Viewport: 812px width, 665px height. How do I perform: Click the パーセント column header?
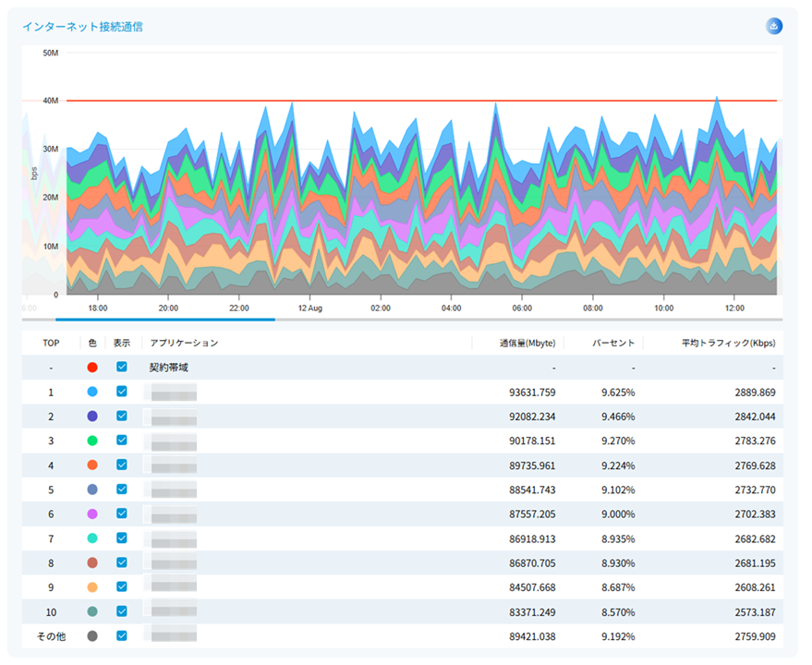[613, 343]
